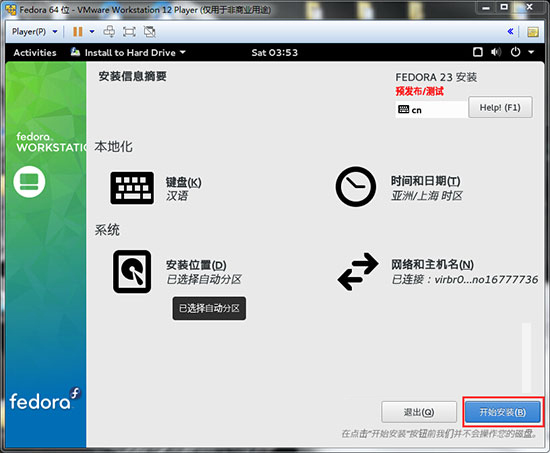Open the power icon menu
Image resolution: width=550 pixels, height=453 pixels.
click(x=515, y=52)
